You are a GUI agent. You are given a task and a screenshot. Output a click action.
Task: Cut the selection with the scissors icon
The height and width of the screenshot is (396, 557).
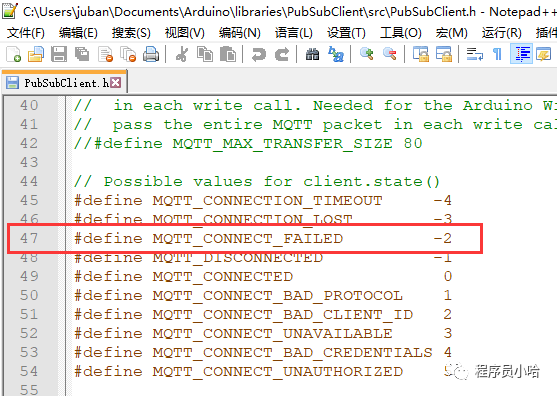(182, 54)
